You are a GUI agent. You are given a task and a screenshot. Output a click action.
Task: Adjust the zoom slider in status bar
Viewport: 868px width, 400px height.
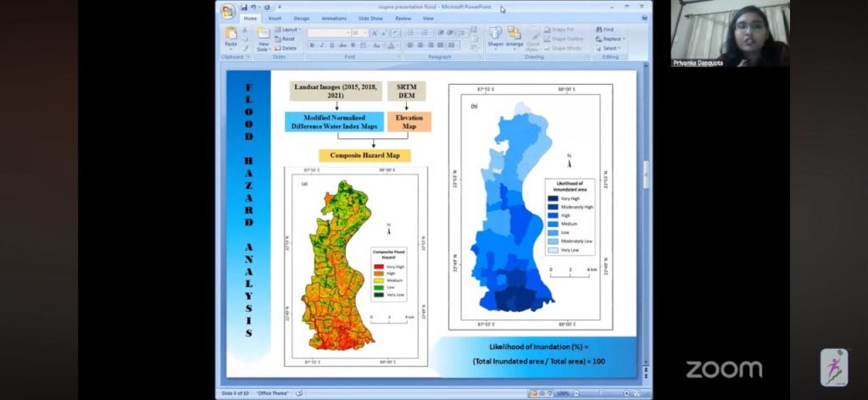click(x=599, y=393)
